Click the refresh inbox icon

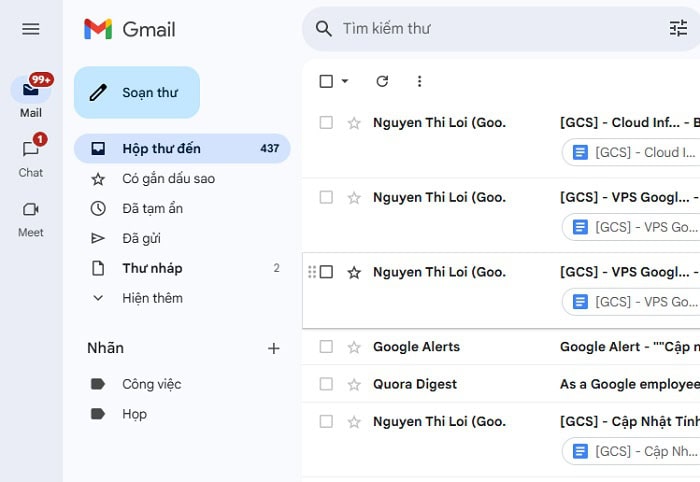click(381, 81)
